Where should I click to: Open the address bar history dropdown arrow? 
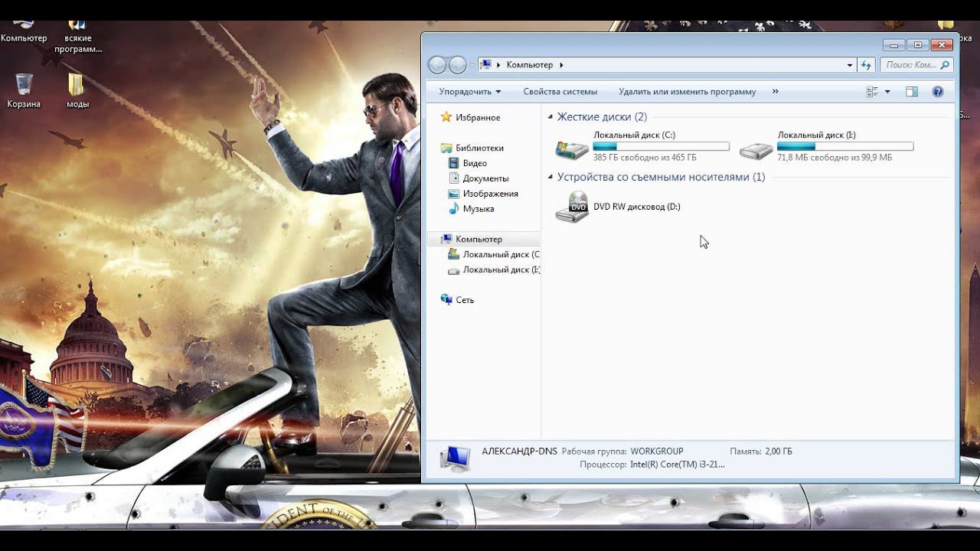pos(850,65)
